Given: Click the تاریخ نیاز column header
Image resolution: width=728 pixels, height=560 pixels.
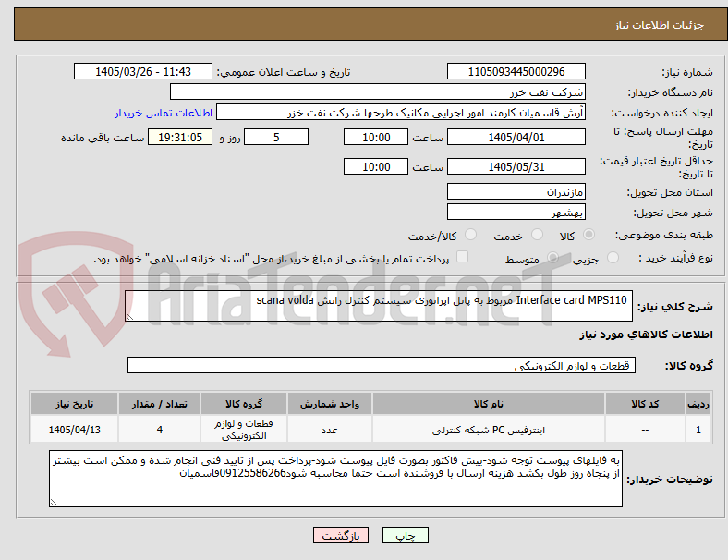Looking at the screenshot, I should (x=74, y=404).
